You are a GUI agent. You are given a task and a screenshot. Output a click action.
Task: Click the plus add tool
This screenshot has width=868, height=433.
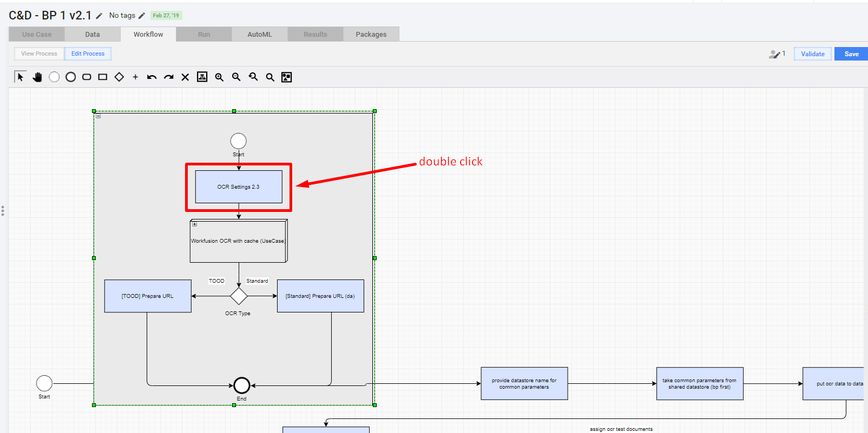coord(135,77)
